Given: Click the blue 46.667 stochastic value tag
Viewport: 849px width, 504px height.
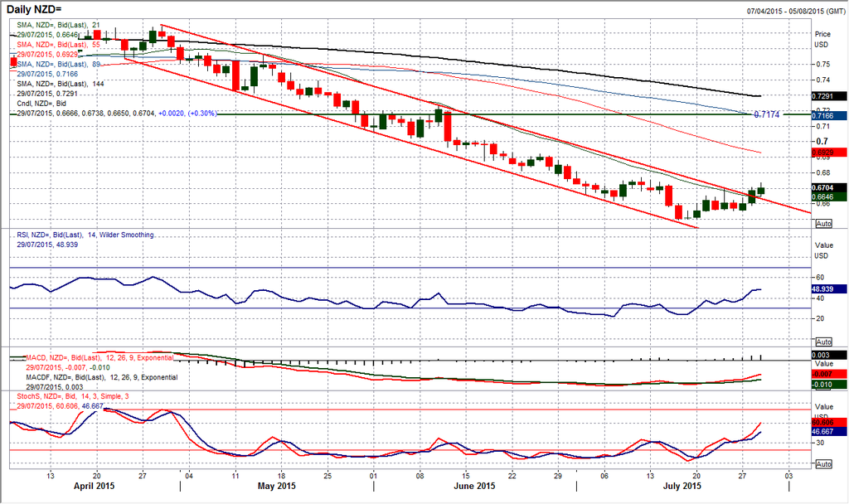Looking at the screenshot, I should (x=829, y=431).
